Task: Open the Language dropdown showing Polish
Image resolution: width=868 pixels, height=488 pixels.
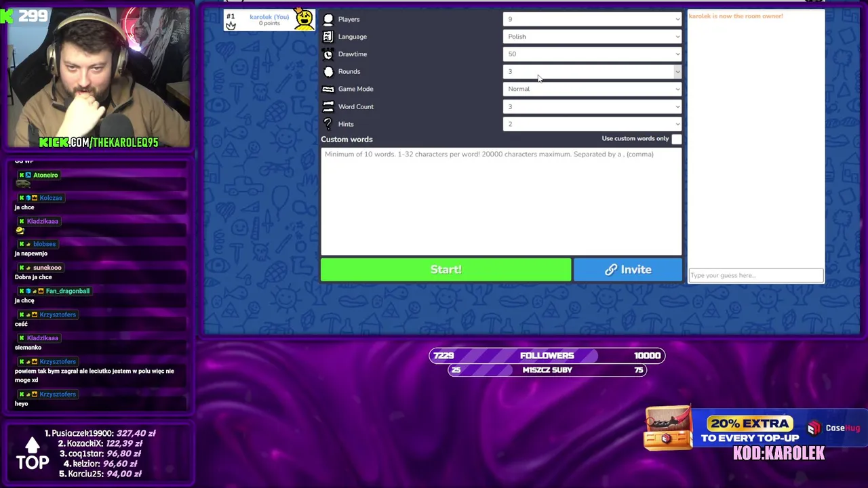Action: pyautogui.click(x=592, y=37)
